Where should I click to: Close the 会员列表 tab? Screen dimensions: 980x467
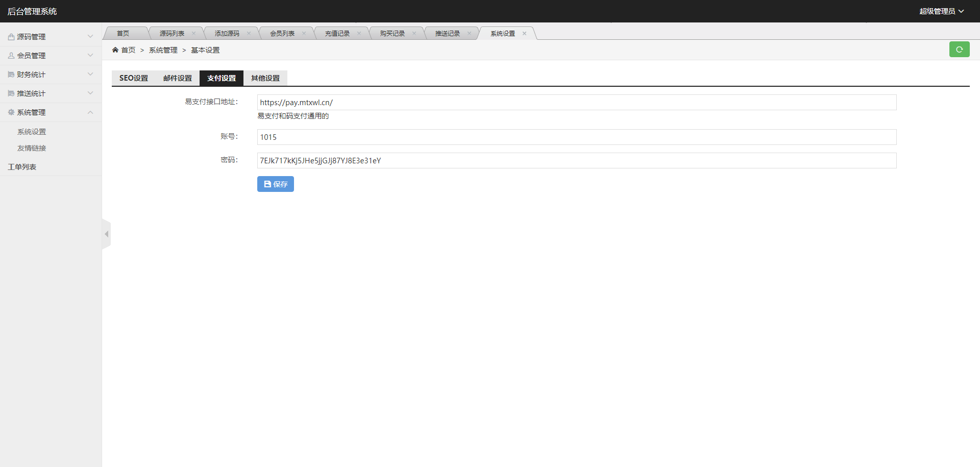(304, 34)
